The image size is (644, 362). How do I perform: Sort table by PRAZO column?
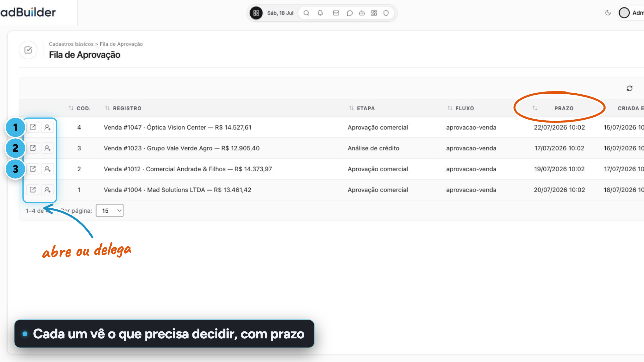point(553,108)
